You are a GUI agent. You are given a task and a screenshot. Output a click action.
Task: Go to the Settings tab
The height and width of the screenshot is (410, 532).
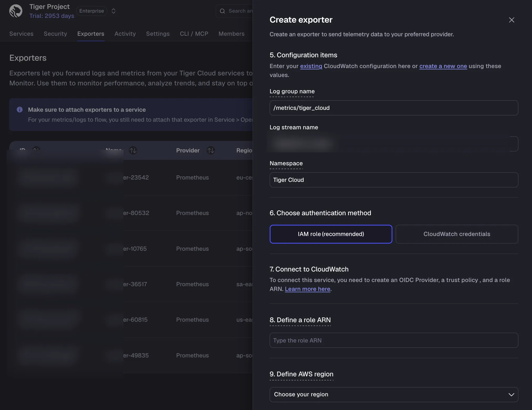(158, 34)
